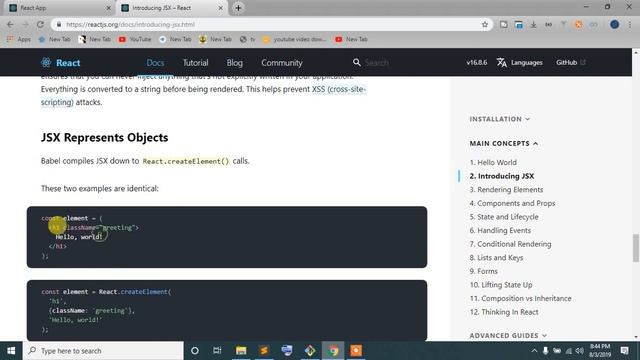Go to 1. Hello World

(x=493, y=162)
